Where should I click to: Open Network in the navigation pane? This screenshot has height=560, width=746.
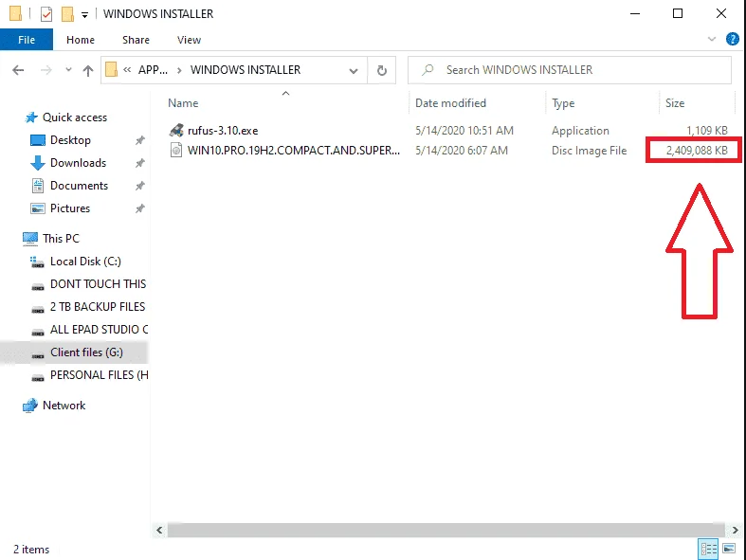click(x=64, y=406)
